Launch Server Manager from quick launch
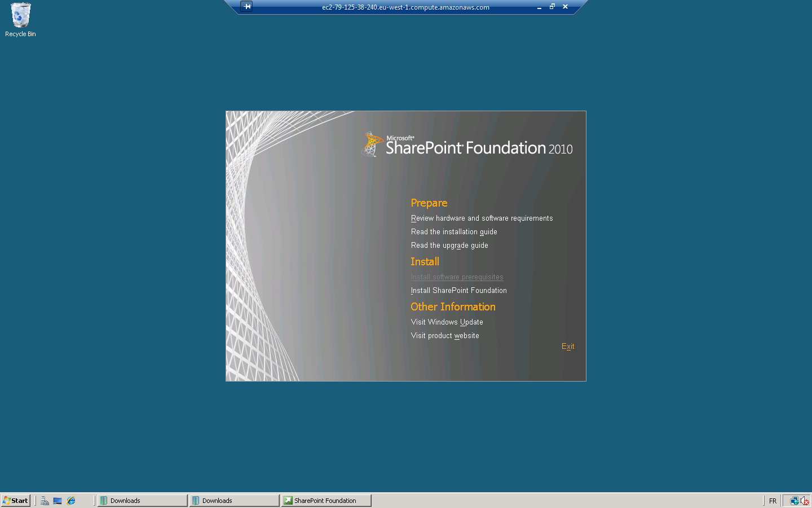This screenshot has width=812, height=508. pyautogui.click(x=45, y=501)
